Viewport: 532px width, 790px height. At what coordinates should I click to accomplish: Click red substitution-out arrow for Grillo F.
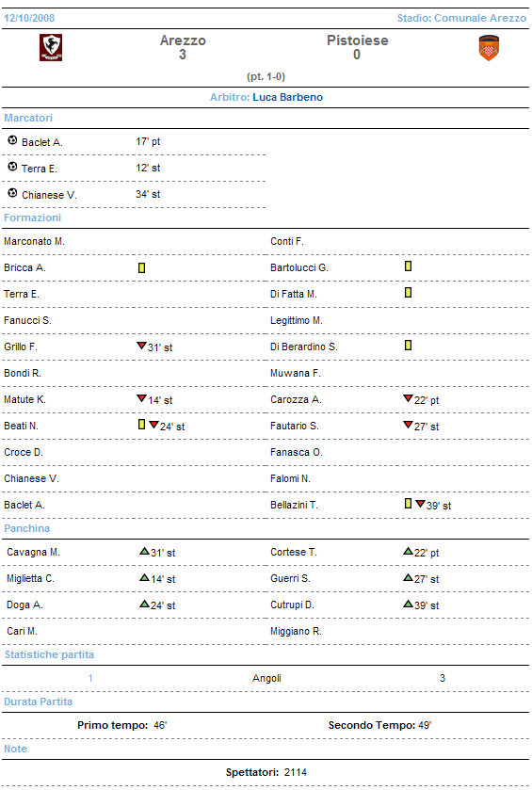(x=141, y=346)
